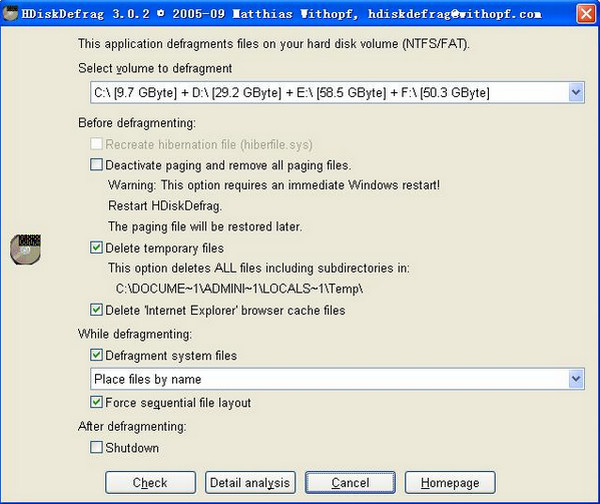Click the After defragmenting label
The image size is (600, 504).
[x=132, y=426]
